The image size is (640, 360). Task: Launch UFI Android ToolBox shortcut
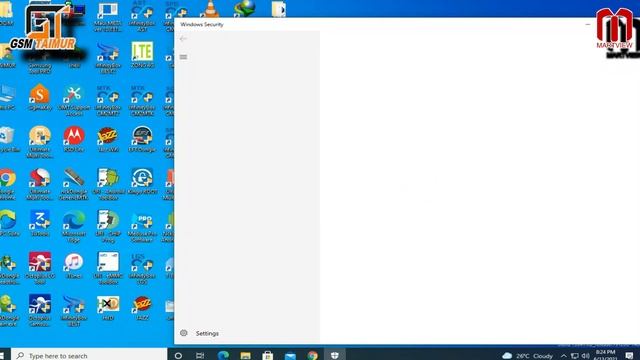[108, 184]
